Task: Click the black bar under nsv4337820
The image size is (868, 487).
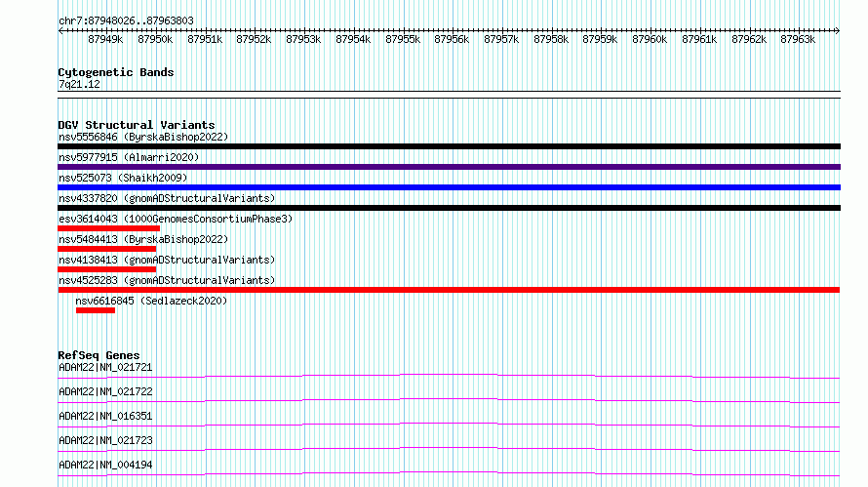Action: [449, 208]
